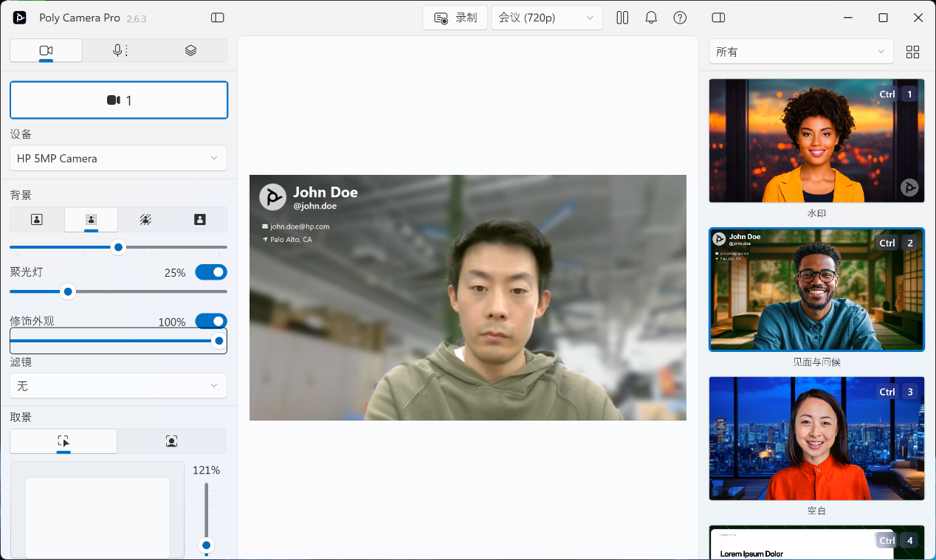936x560 pixels.
Task: Switch the preset list to grid view
Action: 912,52
